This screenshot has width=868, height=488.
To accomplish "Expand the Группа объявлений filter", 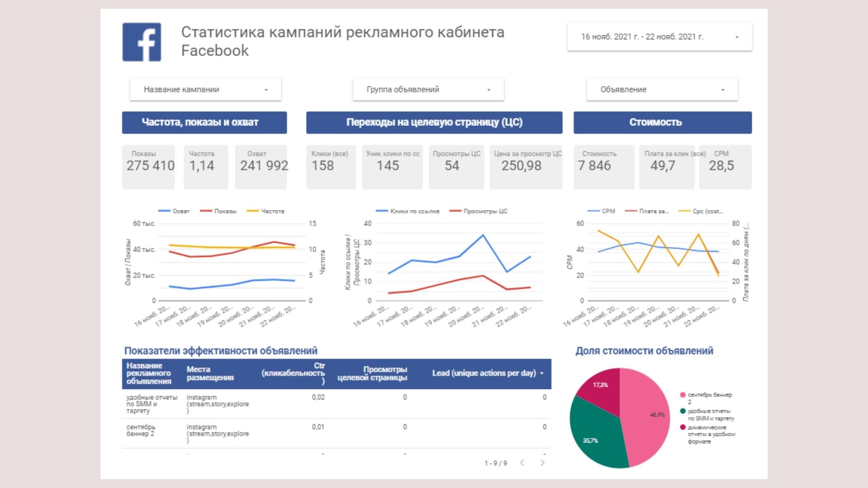I will coord(428,89).
